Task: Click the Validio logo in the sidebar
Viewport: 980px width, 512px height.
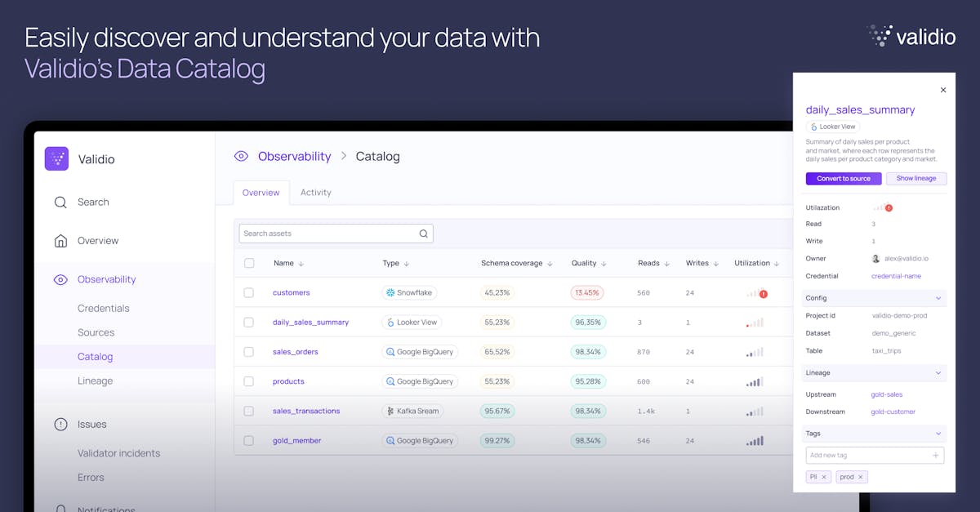Action: point(56,158)
